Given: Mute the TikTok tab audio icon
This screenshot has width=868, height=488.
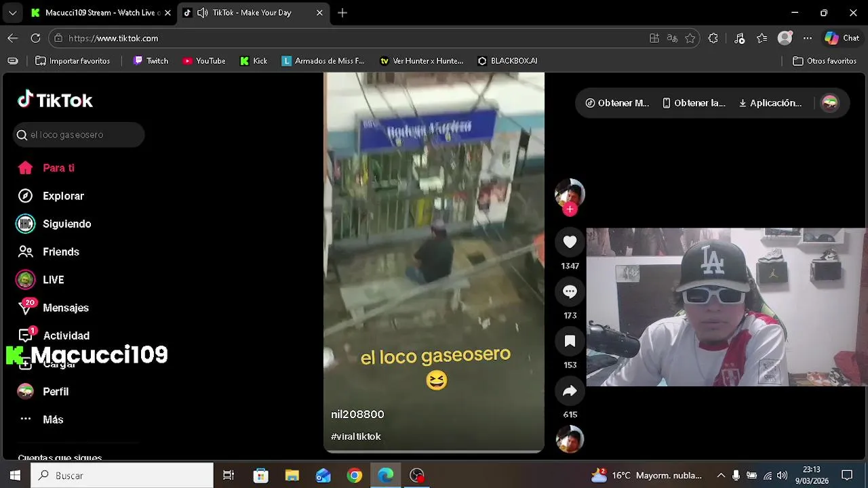Looking at the screenshot, I should pyautogui.click(x=202, y=13).
